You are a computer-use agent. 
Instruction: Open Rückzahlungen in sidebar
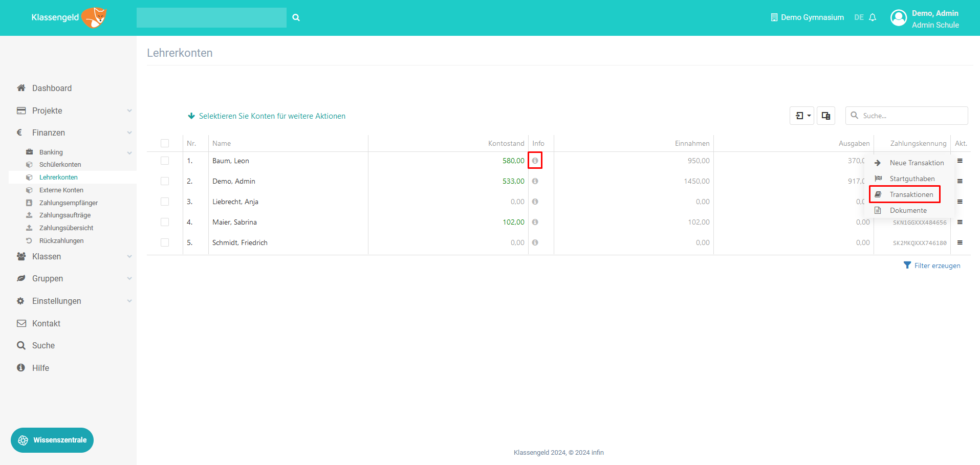coord(61,241)
